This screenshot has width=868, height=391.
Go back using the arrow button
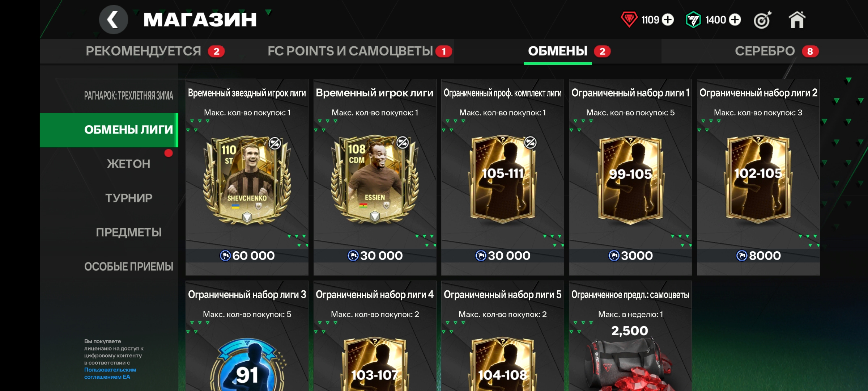pos(113,20)
